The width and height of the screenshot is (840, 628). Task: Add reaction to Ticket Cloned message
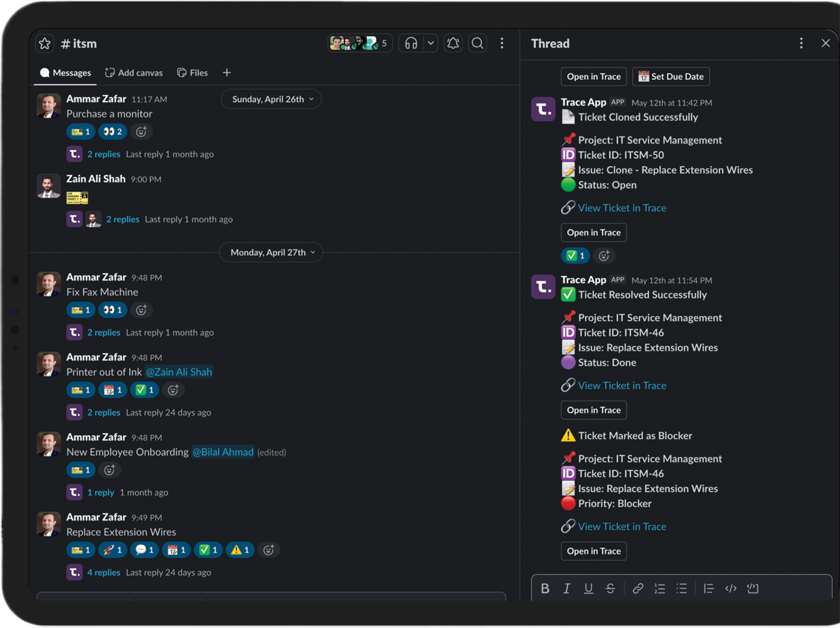tap(604, 255)
